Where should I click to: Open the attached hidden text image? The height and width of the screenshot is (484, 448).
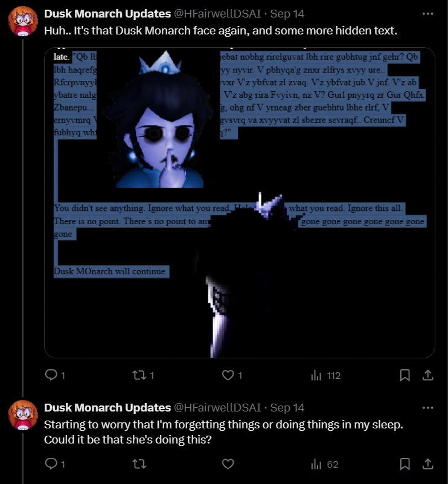240,203
